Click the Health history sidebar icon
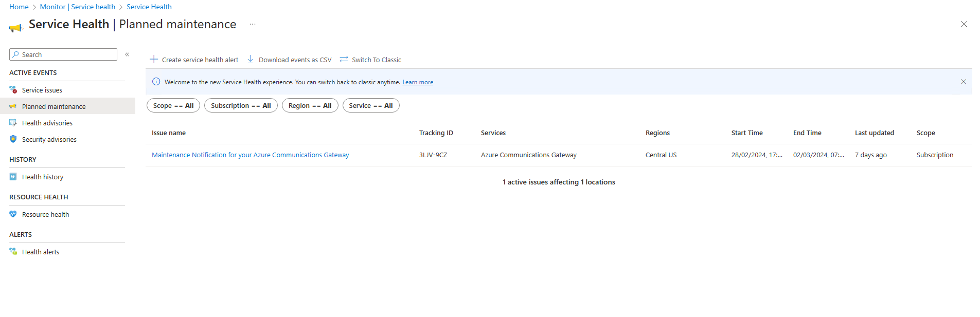 point(13,177)
